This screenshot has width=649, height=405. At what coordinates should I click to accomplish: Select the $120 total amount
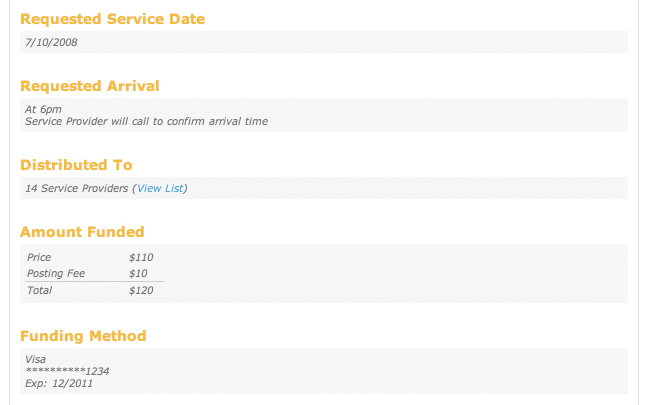[141, 290]
